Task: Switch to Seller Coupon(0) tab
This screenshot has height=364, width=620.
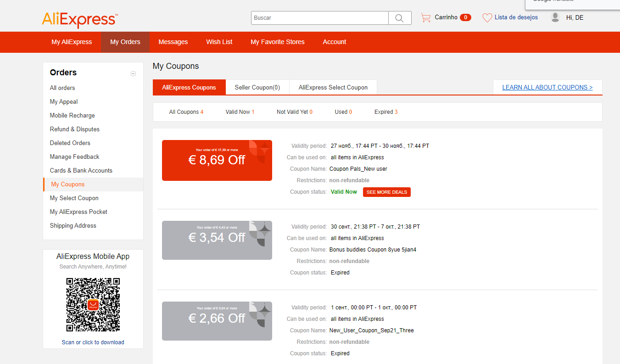Action: click(x=257, y=87)
